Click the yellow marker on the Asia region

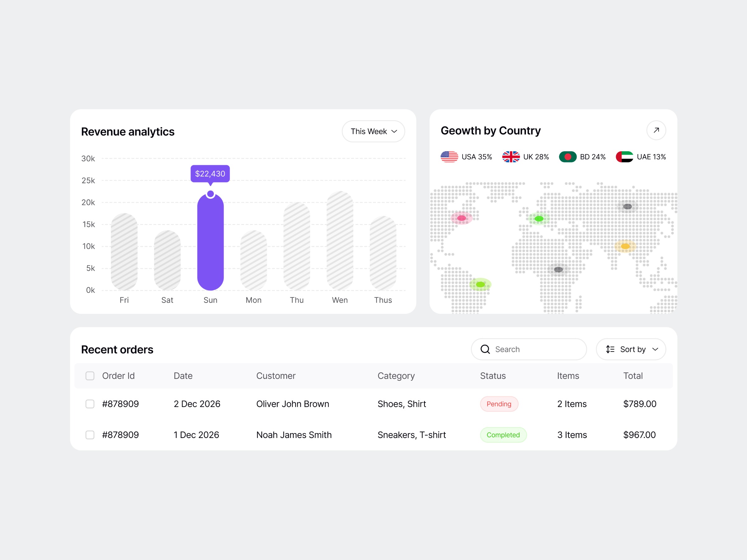click(626, 246)
